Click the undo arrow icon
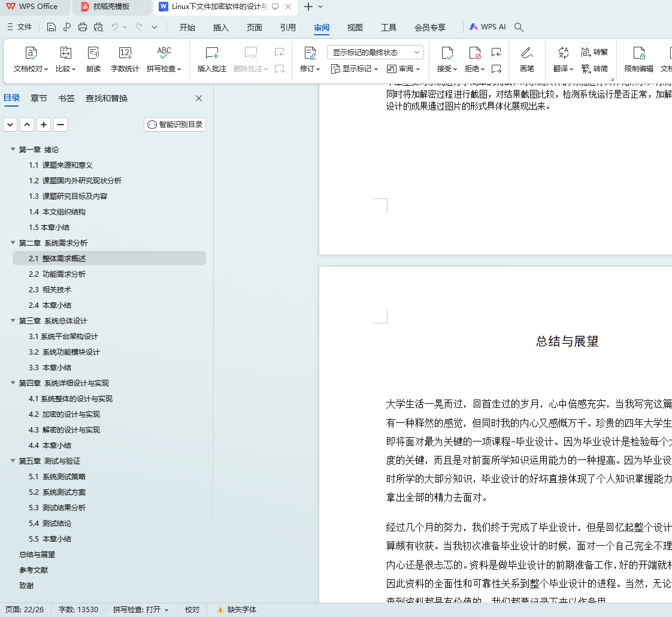 click(x=115, y=27)
